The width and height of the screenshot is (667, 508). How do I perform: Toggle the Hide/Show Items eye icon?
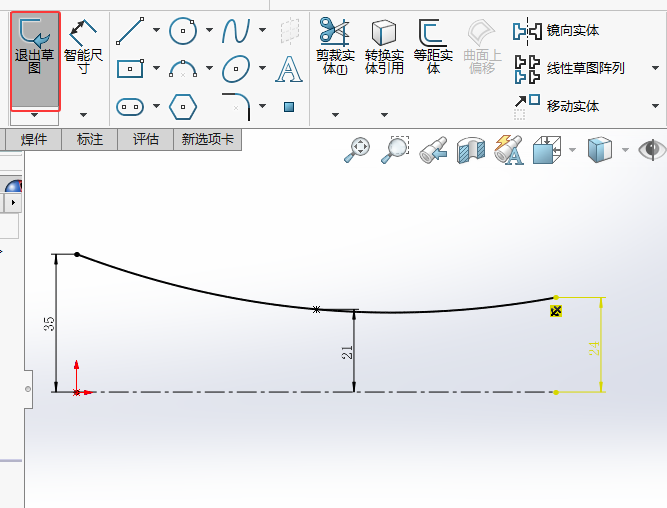[x=653, y=150]
